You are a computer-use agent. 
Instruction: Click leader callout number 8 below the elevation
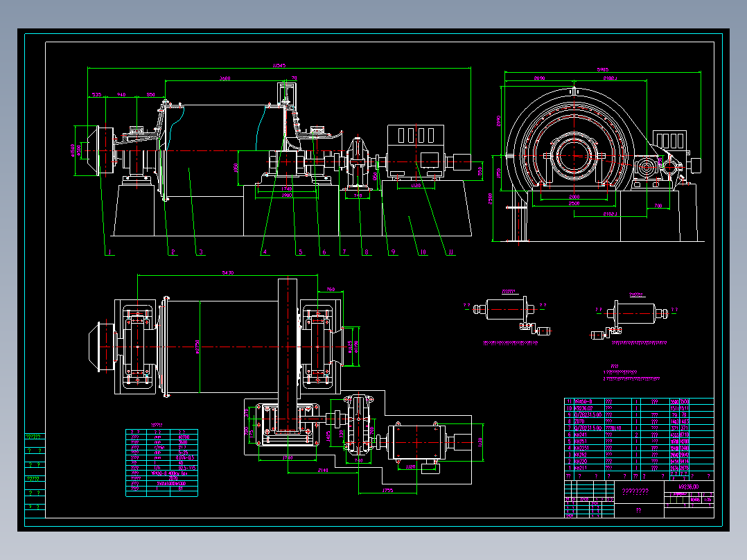(x=367, y=252)
